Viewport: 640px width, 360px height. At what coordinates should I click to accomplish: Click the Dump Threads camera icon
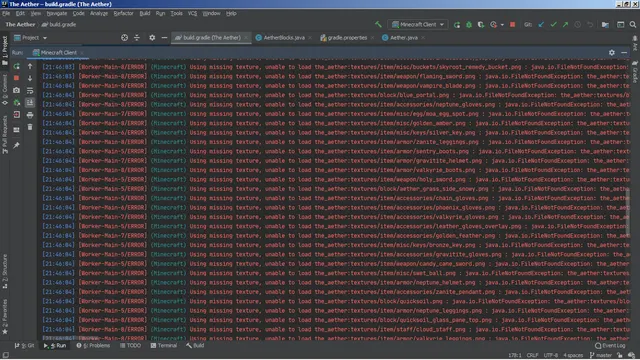tap(16, 90)
